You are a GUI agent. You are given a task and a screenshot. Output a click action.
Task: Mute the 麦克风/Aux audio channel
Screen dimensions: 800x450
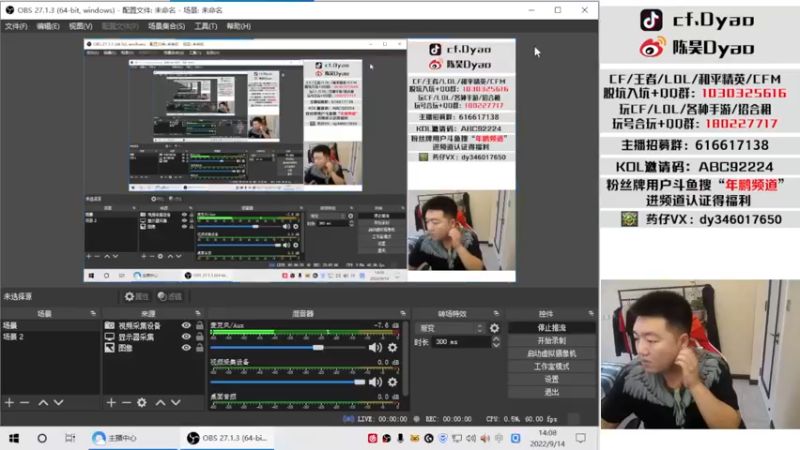tap(375, 347)
